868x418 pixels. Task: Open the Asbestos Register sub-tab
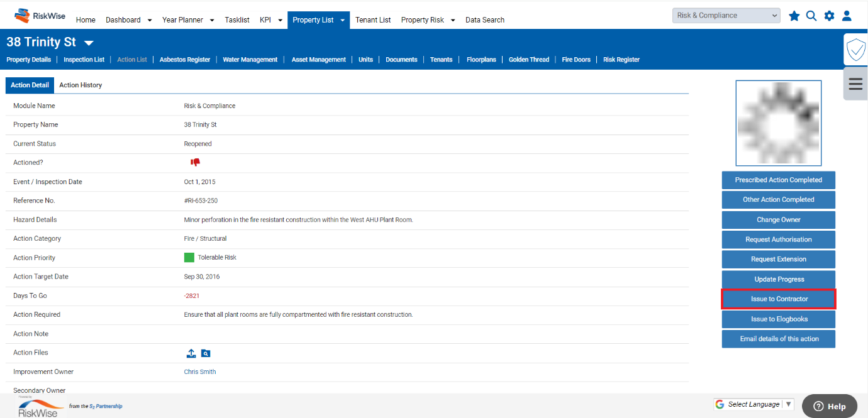[x=185, y=60]
